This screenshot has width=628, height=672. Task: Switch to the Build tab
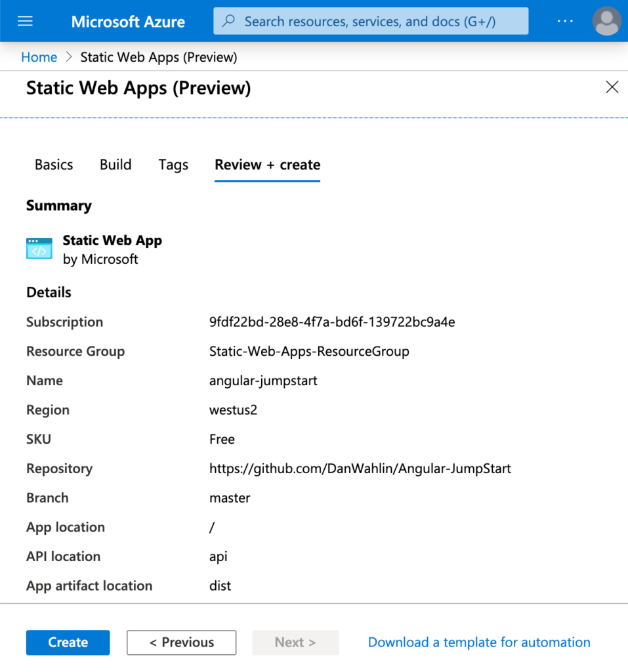(x=115, y=165)
